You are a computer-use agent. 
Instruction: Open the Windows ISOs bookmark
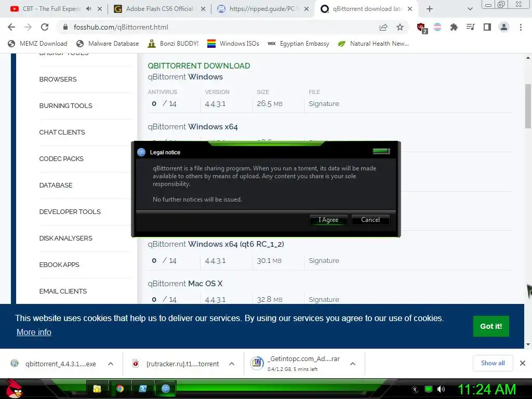coord(233,44)
